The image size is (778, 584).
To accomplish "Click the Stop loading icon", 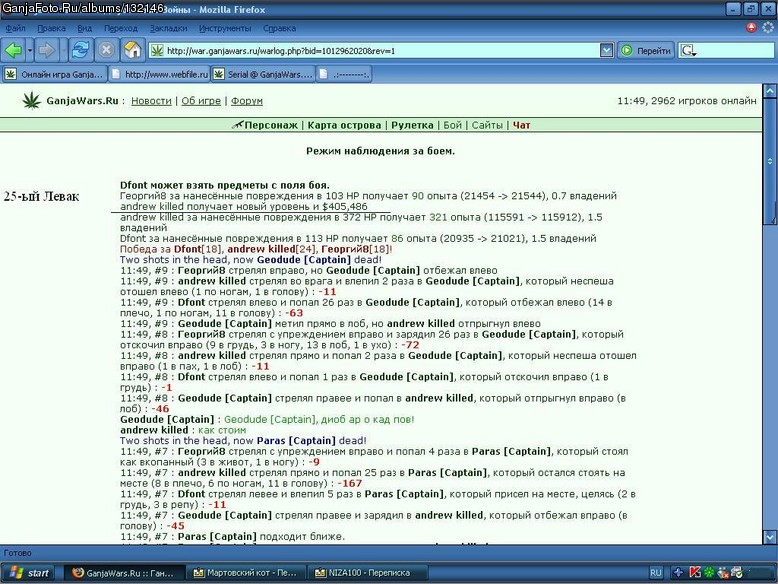I will coord(106,50).
